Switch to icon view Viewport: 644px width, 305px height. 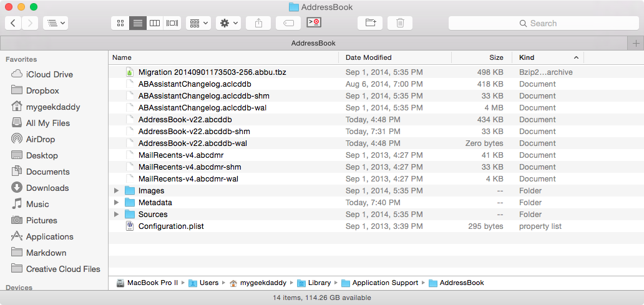tap(120, 23)
